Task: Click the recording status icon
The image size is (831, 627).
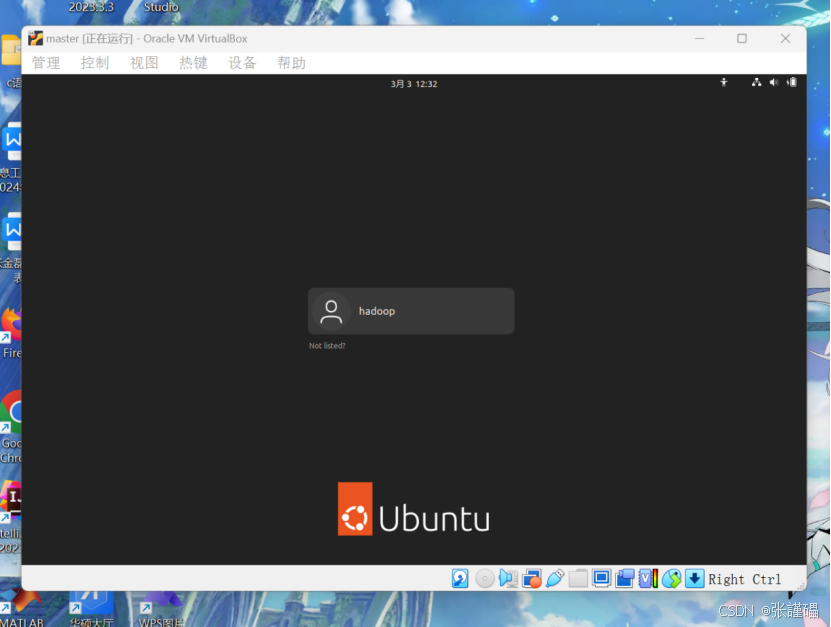Action: click(625, 578)
